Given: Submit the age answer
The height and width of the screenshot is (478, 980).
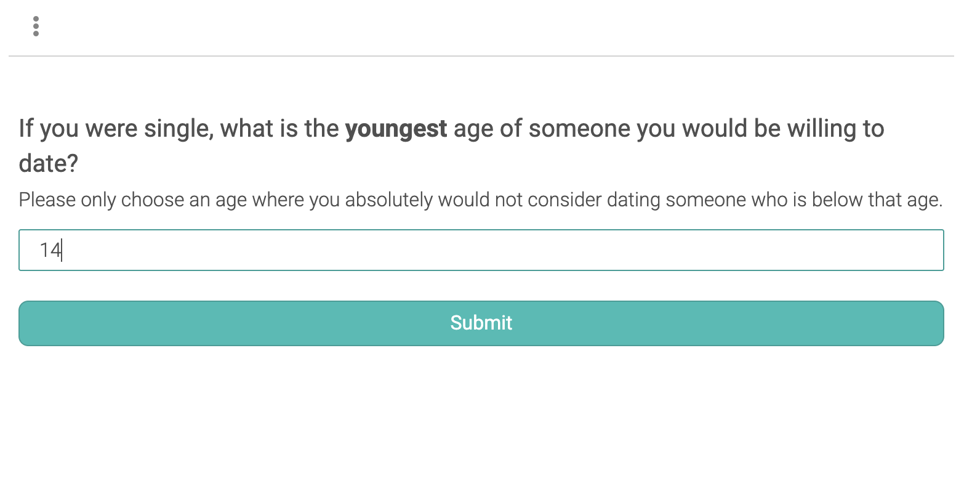Looking at the screenshot, I should [481, 323].
